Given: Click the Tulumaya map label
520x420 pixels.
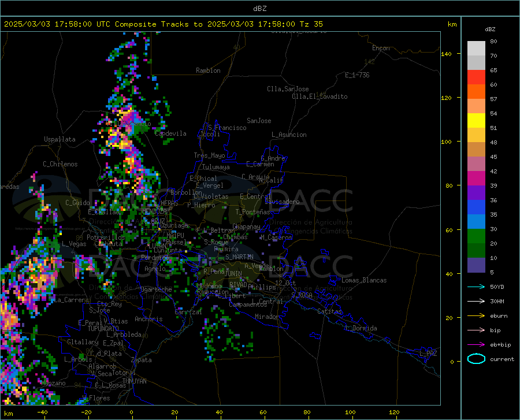Looking at the screenshot, I should pyautogui.click(x=216, y=167).
